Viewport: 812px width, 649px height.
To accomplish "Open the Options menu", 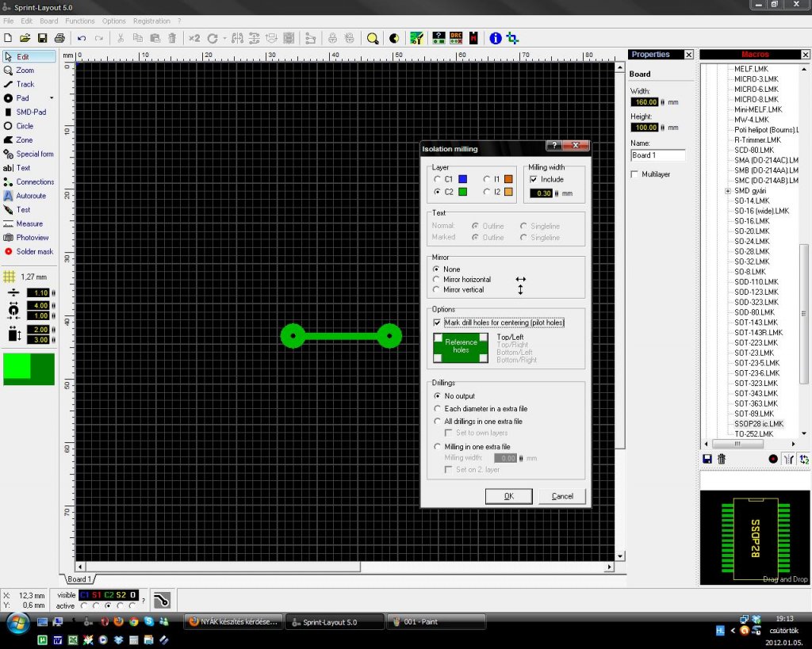I will click(114, 21).
